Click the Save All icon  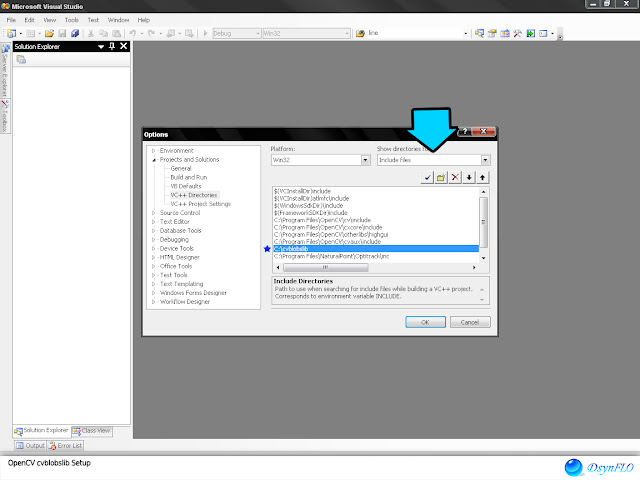pos(75,33)
